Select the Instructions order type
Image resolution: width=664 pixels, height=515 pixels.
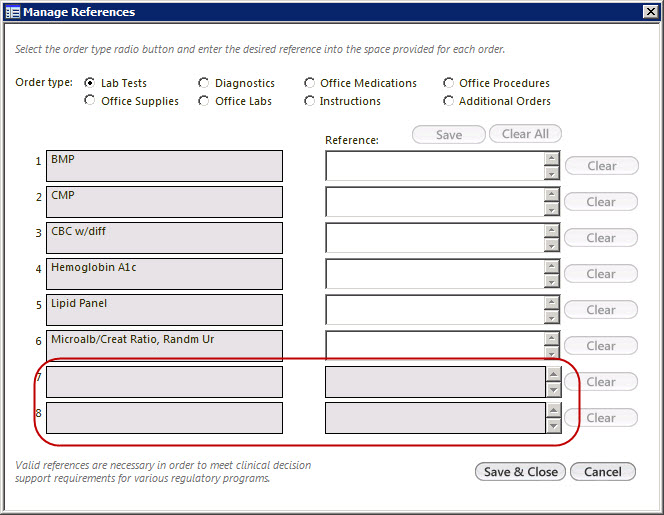tap(310, 101)
